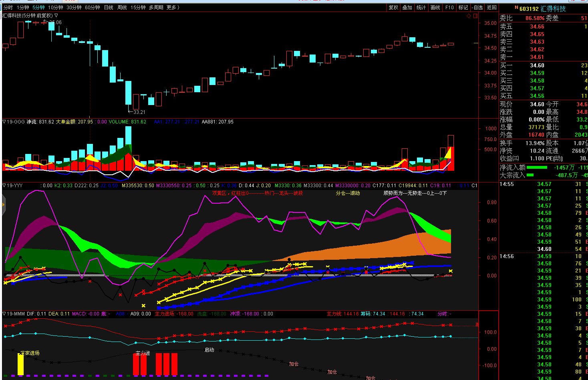This screenshot has height=380, width=588.
Task: Click the 标记 mark button
Action: pyautogui.click(x=463, y=8)
